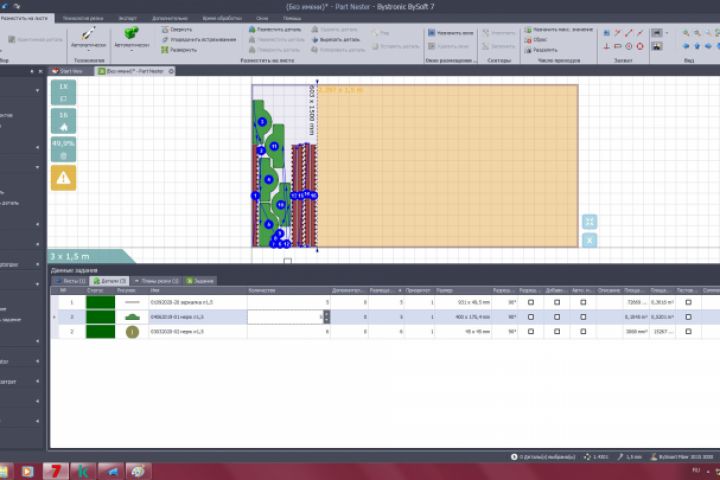Select nested part number 11 on the sheet
720x480 pixels.
[x=274, y=146]
